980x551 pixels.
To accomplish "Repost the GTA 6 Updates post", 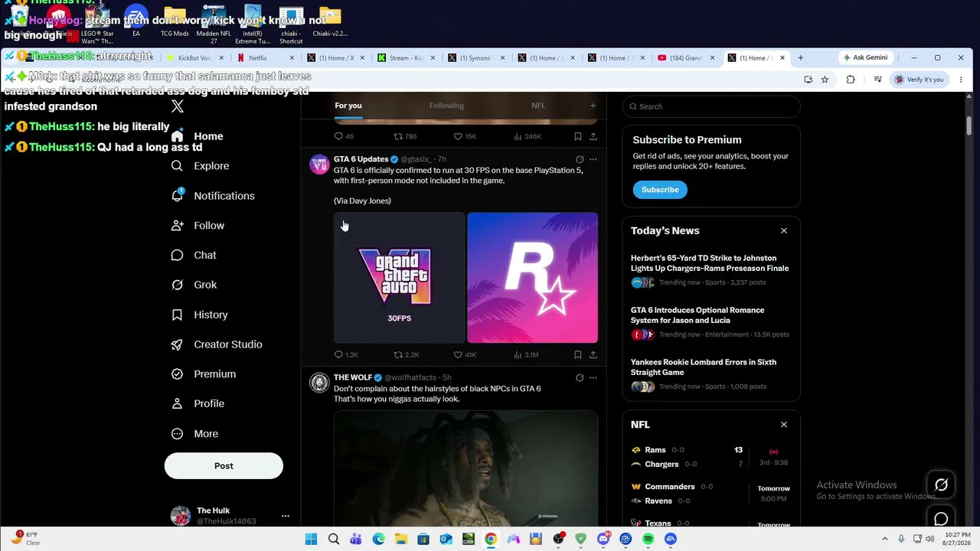I will (406, 355).
